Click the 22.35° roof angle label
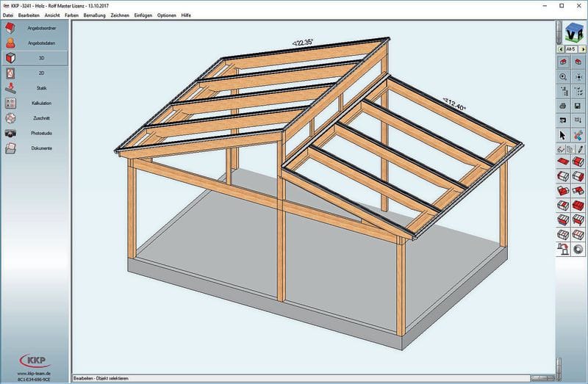Screen dimensions: 588x384 tap(302, 43)
